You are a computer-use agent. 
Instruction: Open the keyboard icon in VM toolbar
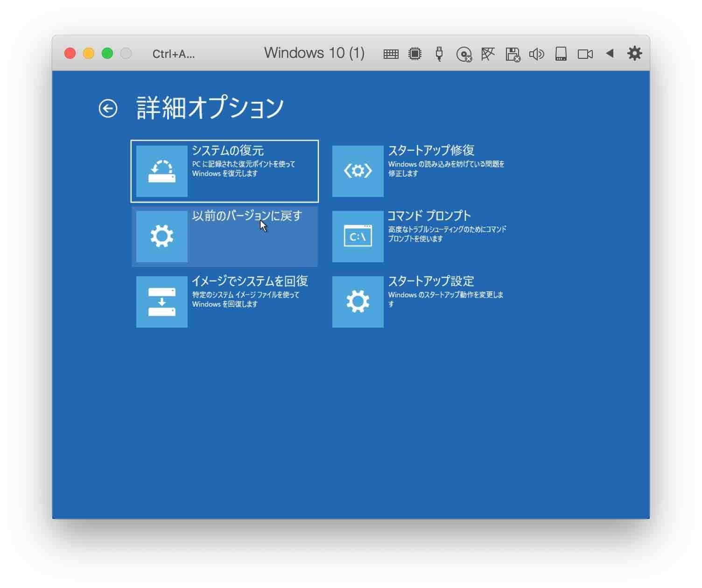point(391,54)
